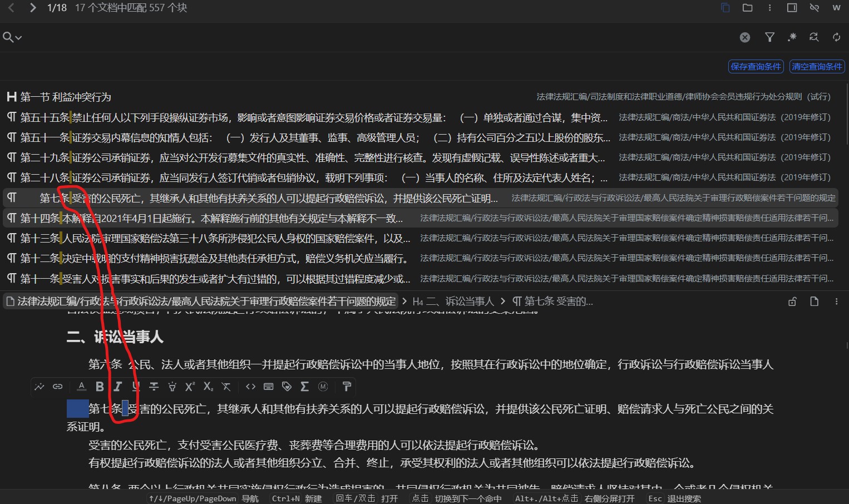Viewport: 849px width, 504px height.
Task: Click the preview line 有权提起行政赔偿诉讼的法人
Action: (392, 463)
